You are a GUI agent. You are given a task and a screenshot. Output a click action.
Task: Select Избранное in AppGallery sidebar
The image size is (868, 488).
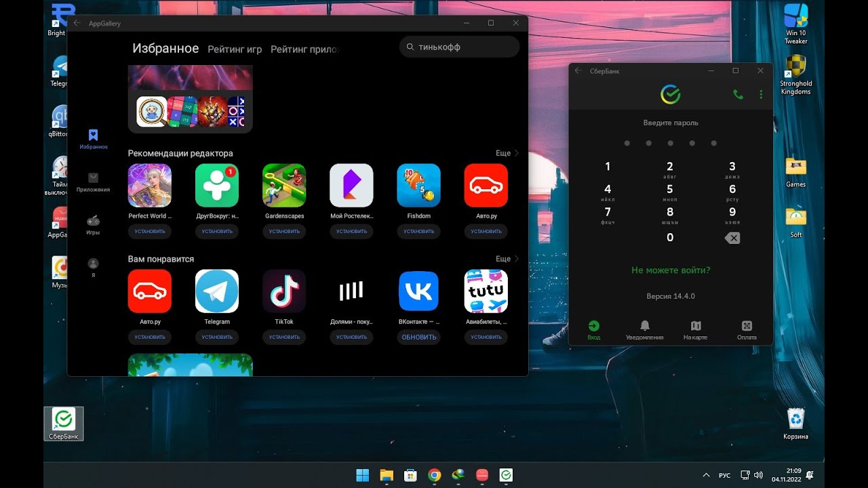94,139
